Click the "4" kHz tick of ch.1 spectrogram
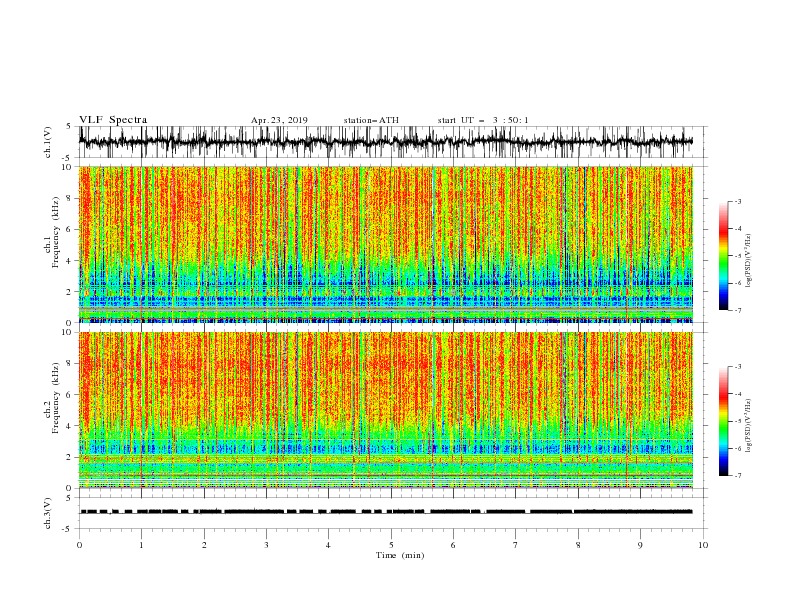The height and width of the screenshot is (612, 792). 69,261
